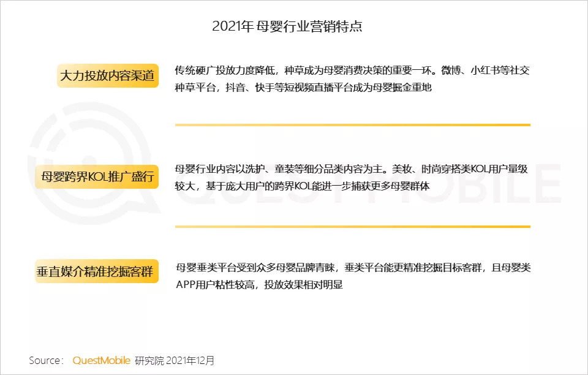Select the "垂直媒介精准挖掘客群" yellow label

[97, 271]
